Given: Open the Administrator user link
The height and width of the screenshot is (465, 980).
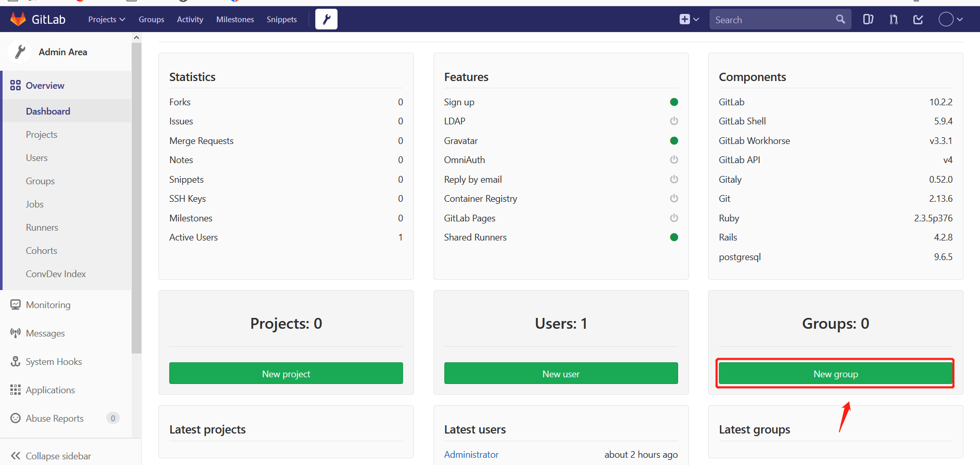Looking at the screenshot, I should 471,454.
